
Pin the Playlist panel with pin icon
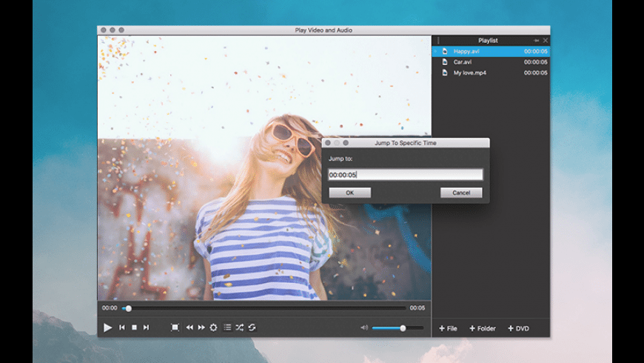pyautogui.click(x=536, y=40)
